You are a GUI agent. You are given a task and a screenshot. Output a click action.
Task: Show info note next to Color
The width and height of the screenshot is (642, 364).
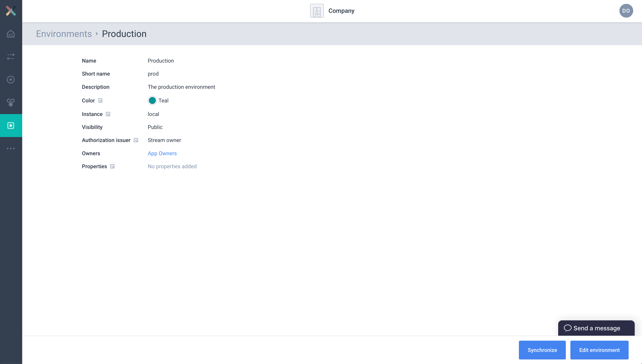(x=100, y=100)
